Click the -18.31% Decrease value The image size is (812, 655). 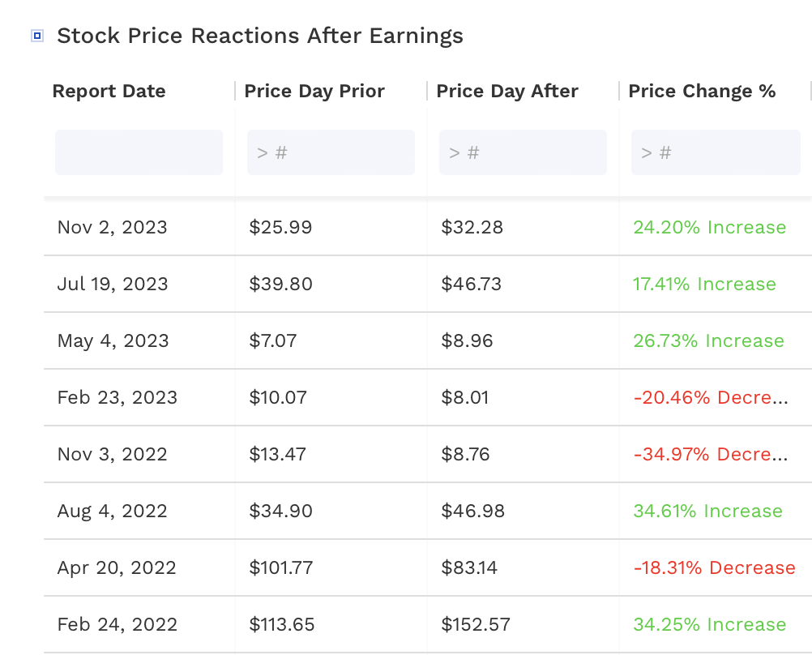pyautogui.click(x=713, y=567)
